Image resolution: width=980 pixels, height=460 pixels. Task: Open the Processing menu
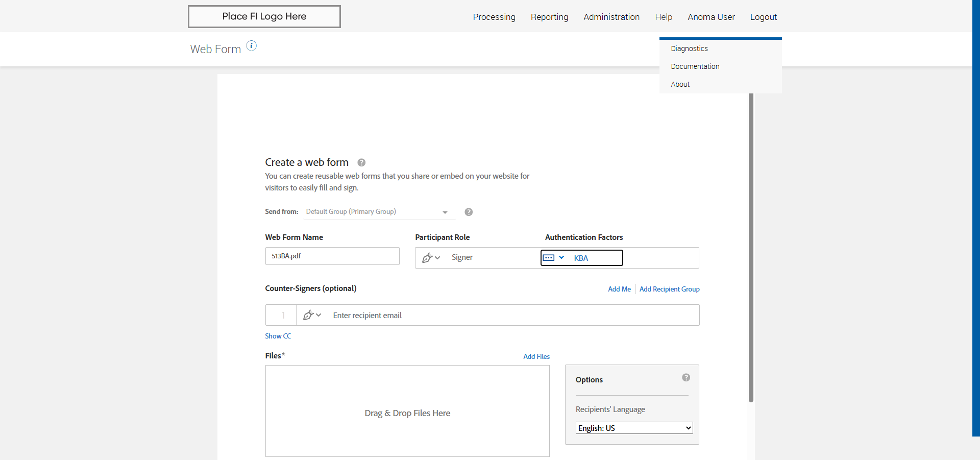494,17
